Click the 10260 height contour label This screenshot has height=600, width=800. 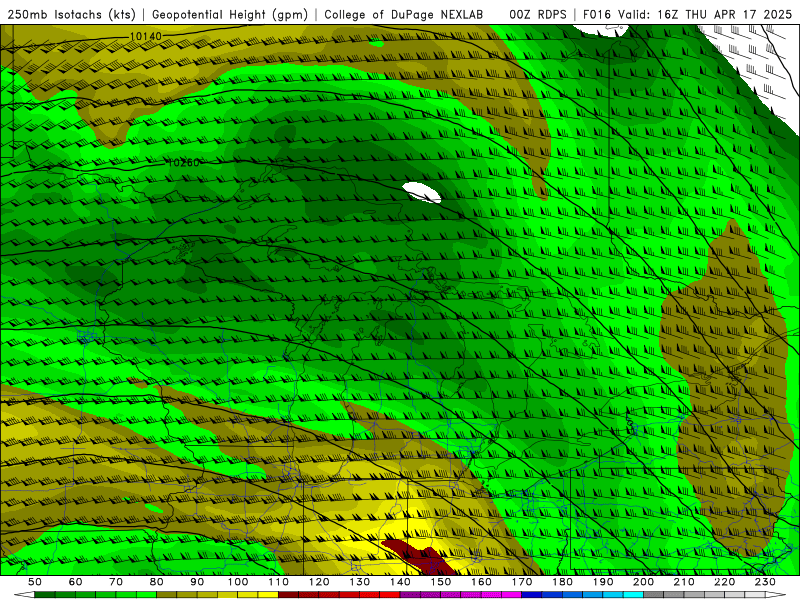tap(184, 163)
